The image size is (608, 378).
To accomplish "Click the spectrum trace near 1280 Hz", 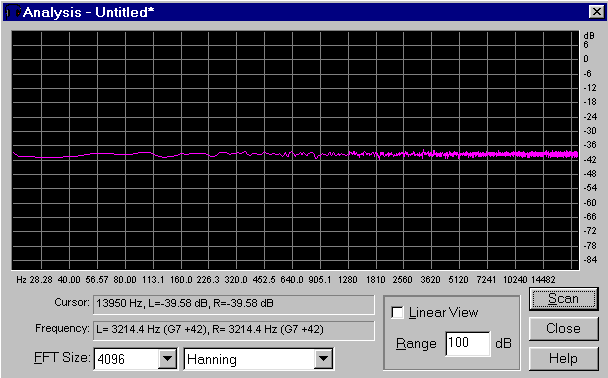I will click(x=348, y=154).
